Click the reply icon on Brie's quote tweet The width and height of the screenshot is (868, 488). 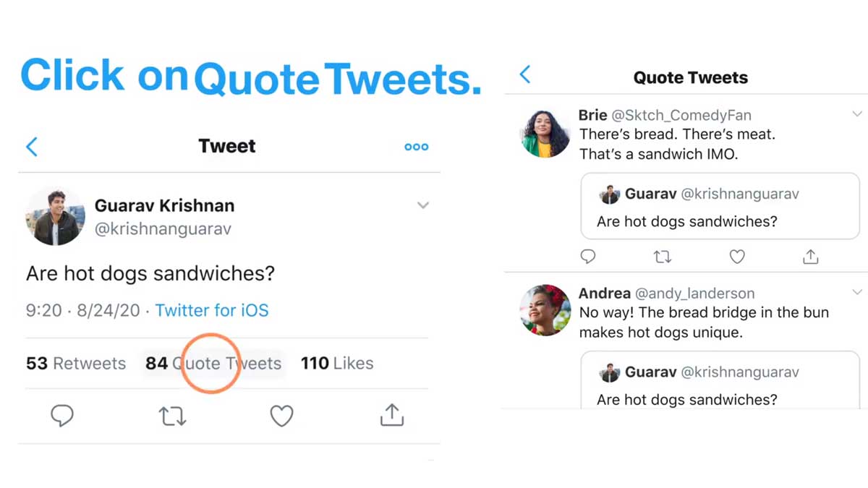(x=588, y=257)
